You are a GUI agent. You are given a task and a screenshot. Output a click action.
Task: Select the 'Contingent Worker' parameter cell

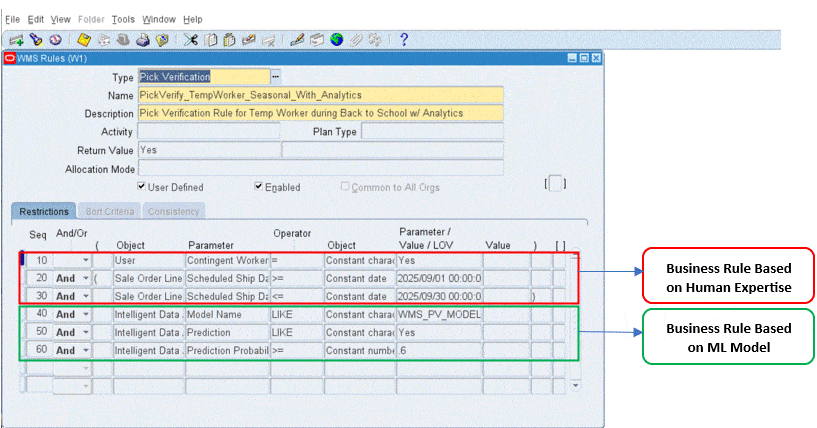pos(227,260)
